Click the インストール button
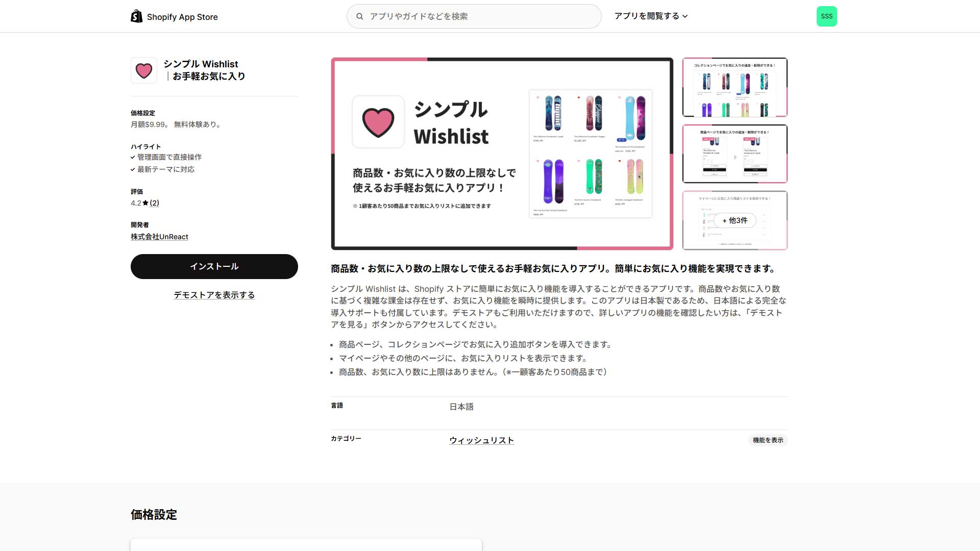 tap(214, 266)
